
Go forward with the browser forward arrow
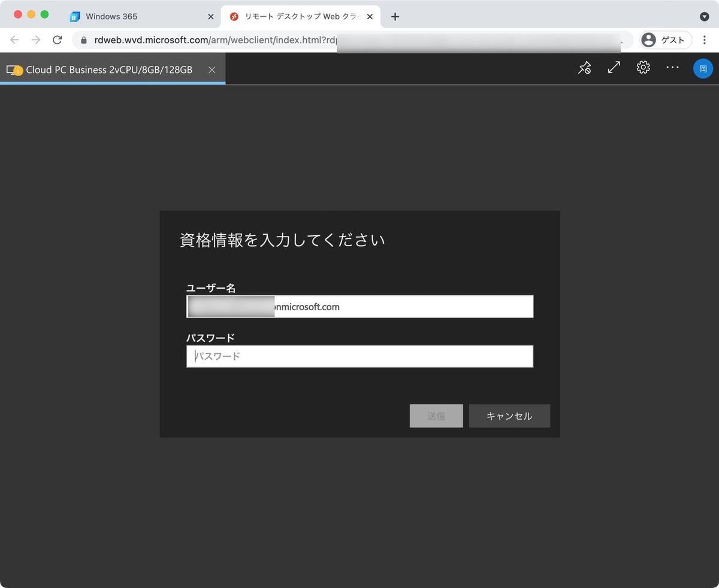(x=36, y=40)
